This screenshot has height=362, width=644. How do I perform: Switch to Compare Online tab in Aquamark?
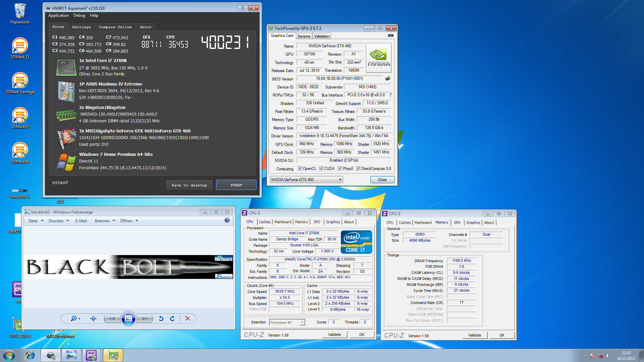pos(115,27)
